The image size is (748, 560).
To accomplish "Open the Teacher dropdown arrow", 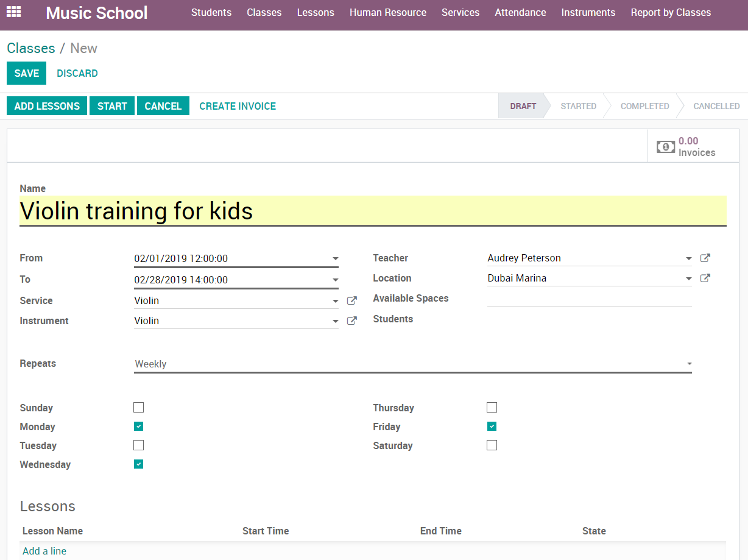I will (x=688, y=259).
